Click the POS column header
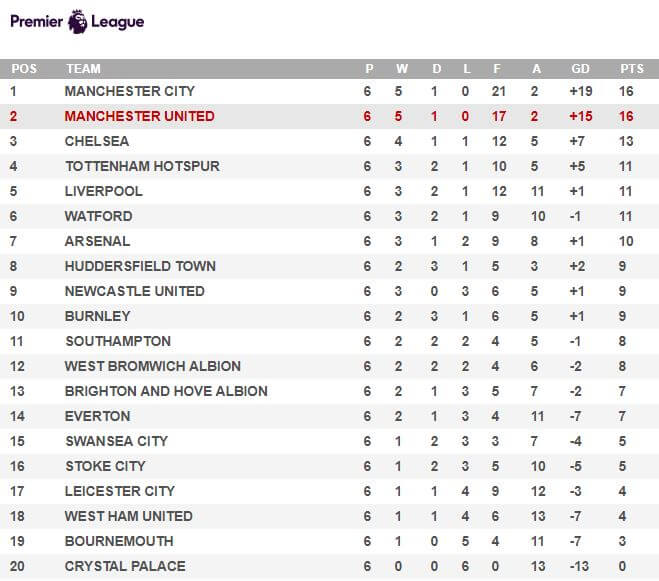The height and width of the screenshot is (581, 659). (x=24, y=69)
